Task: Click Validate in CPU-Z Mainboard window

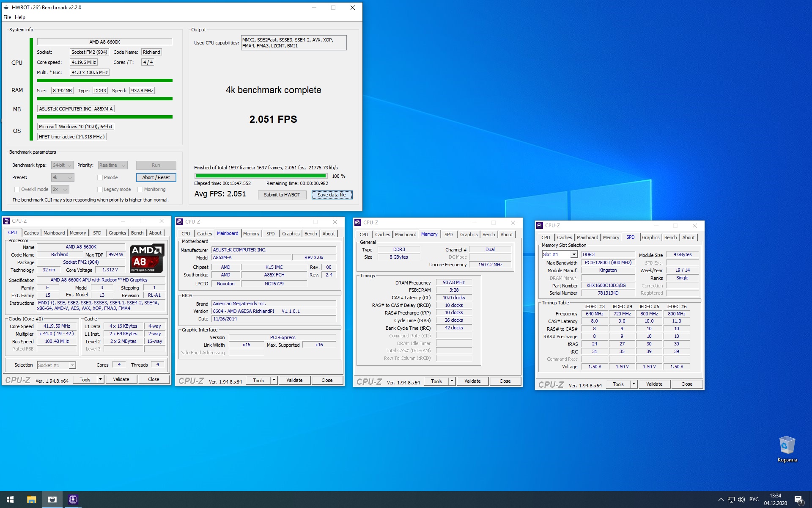Action: (294, 380)
